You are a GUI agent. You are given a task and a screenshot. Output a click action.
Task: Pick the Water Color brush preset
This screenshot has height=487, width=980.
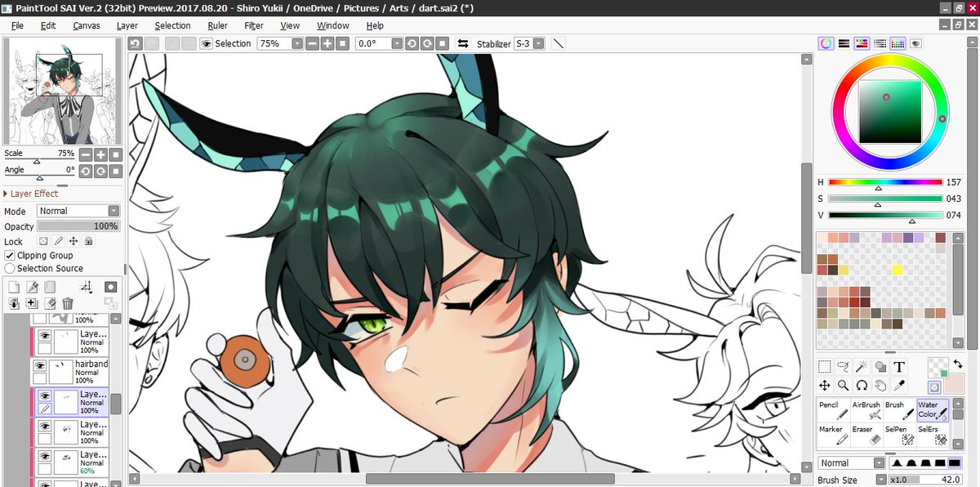(x=933, y=410)
